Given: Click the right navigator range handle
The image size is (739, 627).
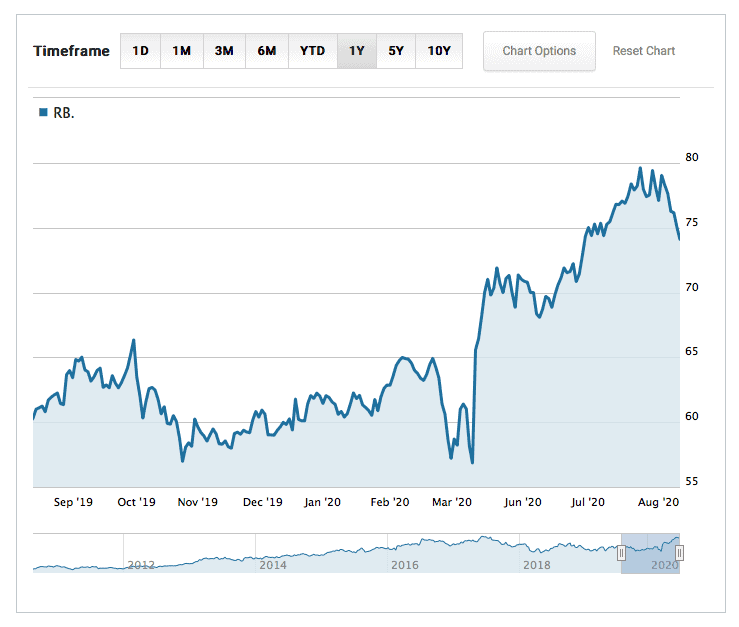Looking at the screenshot, I should (679, 553).
